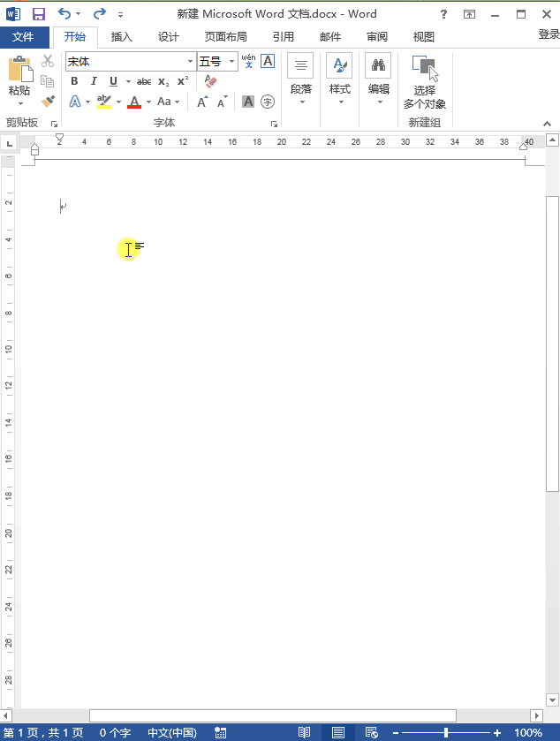Toggle superscript formatting

point(183,81)
